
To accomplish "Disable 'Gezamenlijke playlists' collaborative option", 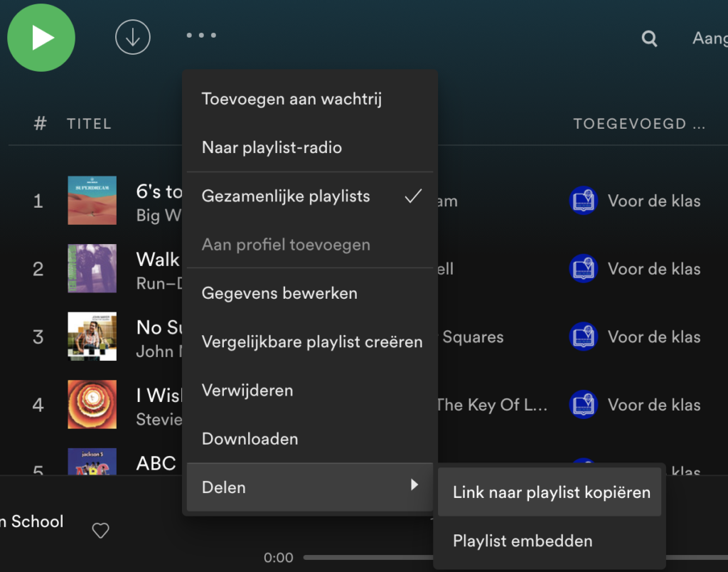I will tap(285, 196).
